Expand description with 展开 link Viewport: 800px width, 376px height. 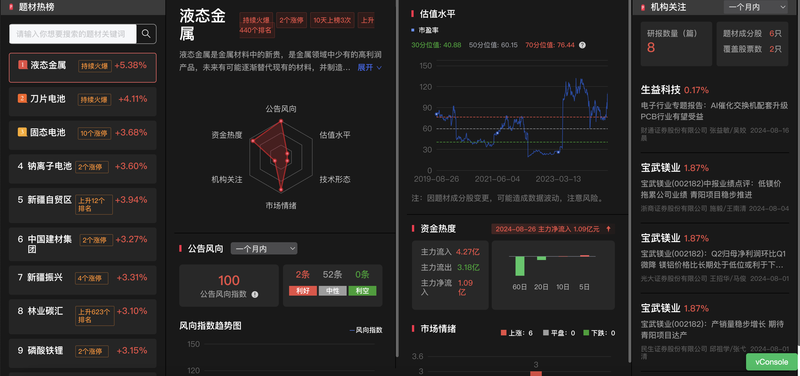point(369,67)
